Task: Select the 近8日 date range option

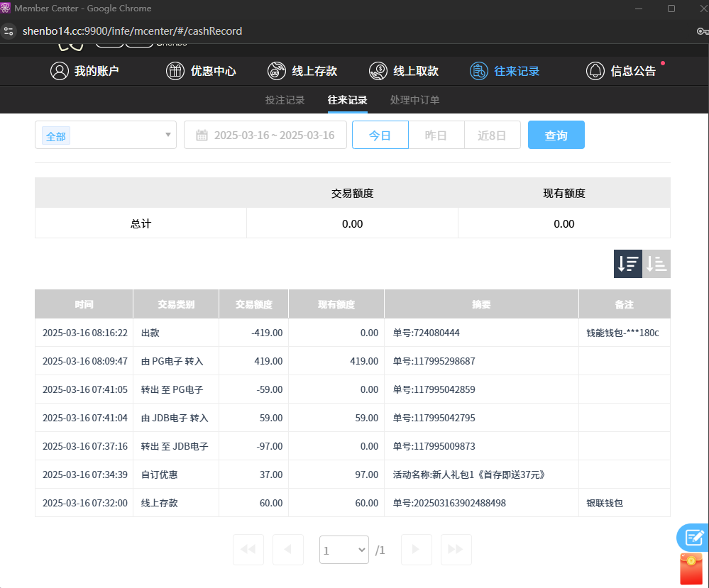Action: tap(492, 135)
